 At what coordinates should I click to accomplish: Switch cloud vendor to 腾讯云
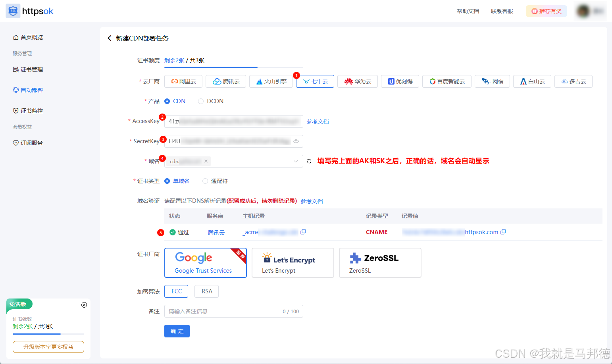click(226, 81)
